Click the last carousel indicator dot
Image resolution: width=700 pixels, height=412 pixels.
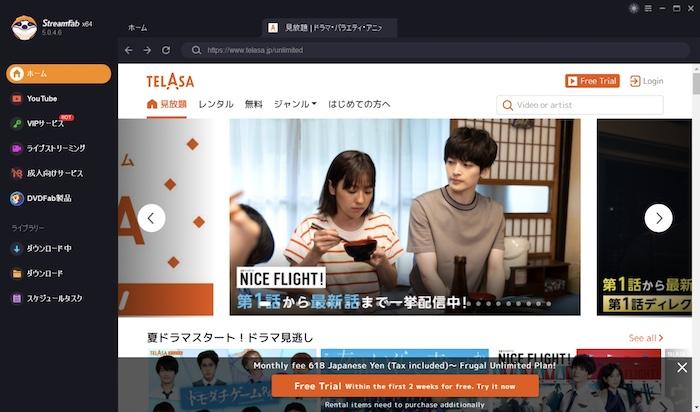coord(549,304)
